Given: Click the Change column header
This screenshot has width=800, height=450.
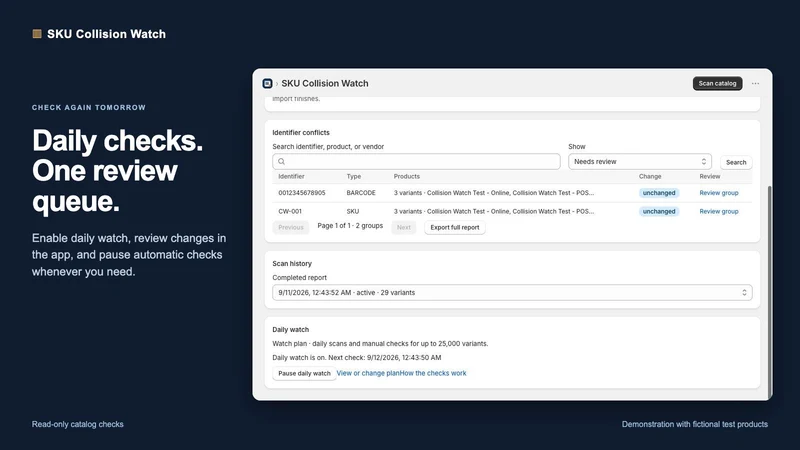Looking at the screenshot, I should (650, 176).
